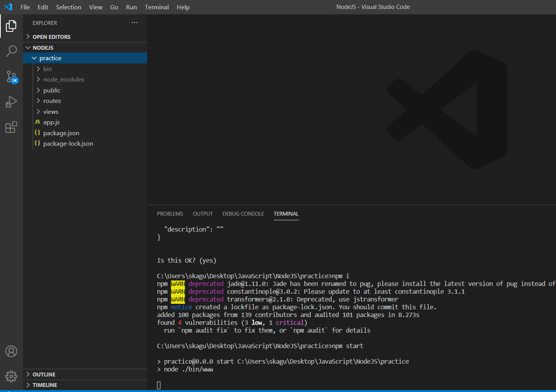Open the Help menu
Viewport: 556px width, 392px height.
click(183, 7)
